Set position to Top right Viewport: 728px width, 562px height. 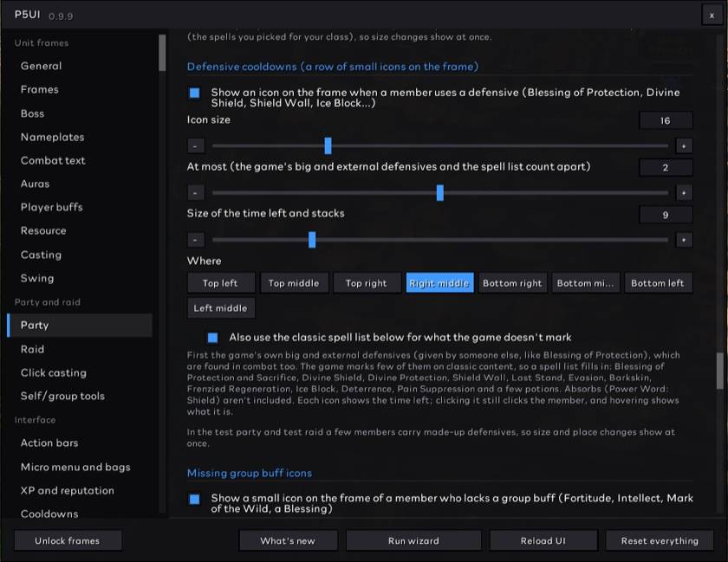tap(367, 283)
